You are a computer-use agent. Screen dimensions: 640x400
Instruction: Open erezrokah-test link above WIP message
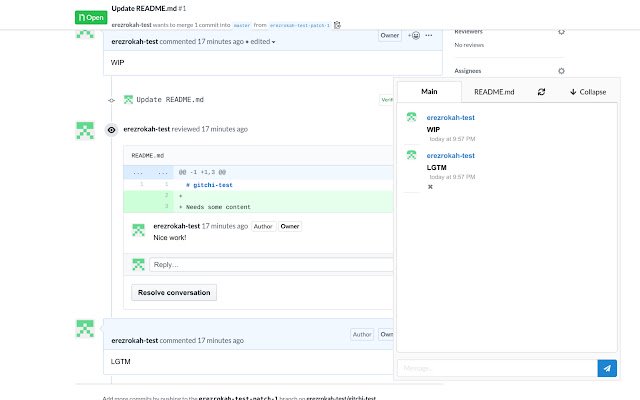(450, 118)
